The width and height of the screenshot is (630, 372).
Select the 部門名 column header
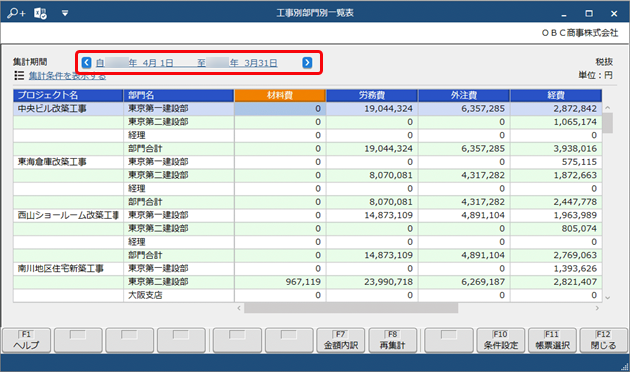179,95
